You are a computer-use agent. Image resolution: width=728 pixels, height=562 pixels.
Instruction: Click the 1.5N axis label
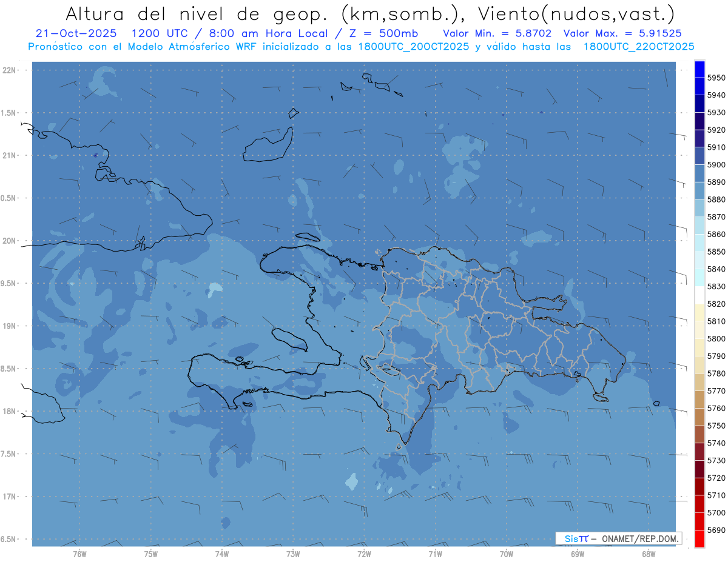[x=8, y=113]
